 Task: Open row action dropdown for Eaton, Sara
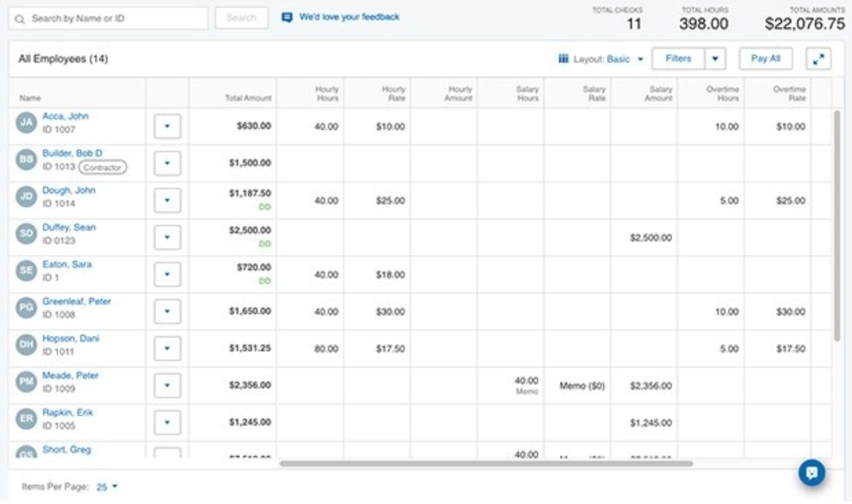tap(167, 274)
